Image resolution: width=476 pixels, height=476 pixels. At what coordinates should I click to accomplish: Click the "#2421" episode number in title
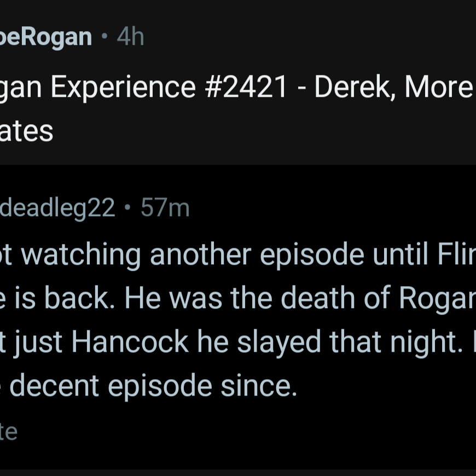pyautogui.click(x=246, y=87)
